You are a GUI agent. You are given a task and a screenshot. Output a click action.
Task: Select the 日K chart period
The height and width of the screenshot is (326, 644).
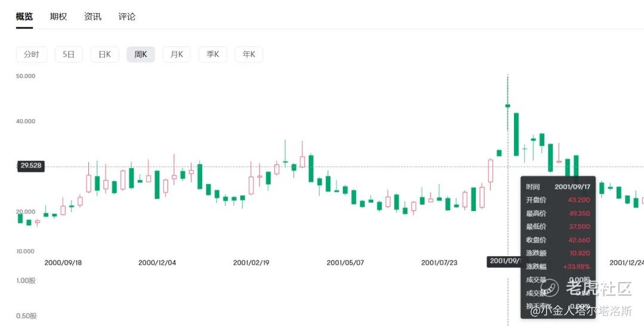coord(105,54)
